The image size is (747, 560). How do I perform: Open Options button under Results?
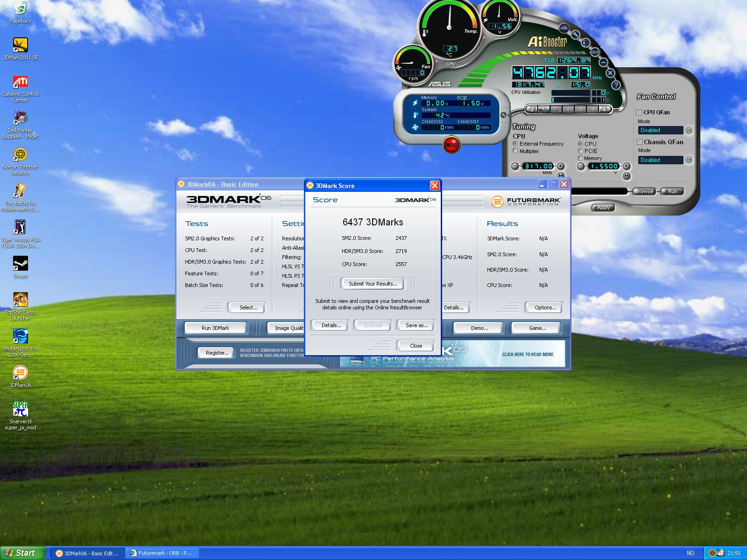coord(545,308)
